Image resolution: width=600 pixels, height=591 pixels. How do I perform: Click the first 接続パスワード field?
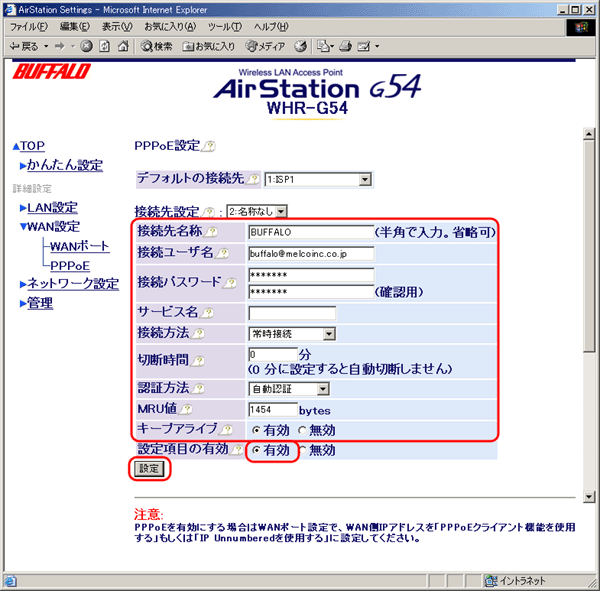click(x=311, y=275)
